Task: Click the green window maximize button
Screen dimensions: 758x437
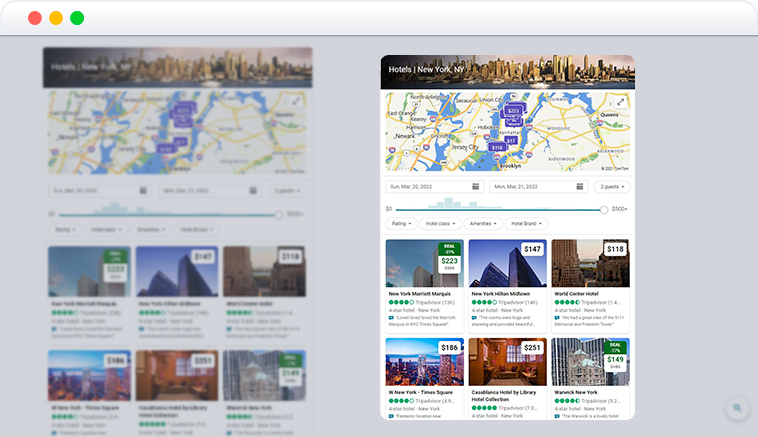Action: pyautogui.click(x=77, y=18)
